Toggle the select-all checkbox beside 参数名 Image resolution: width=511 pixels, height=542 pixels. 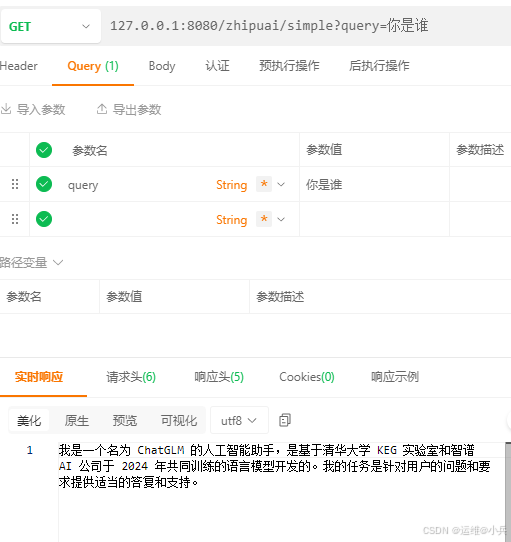(44, 150)
